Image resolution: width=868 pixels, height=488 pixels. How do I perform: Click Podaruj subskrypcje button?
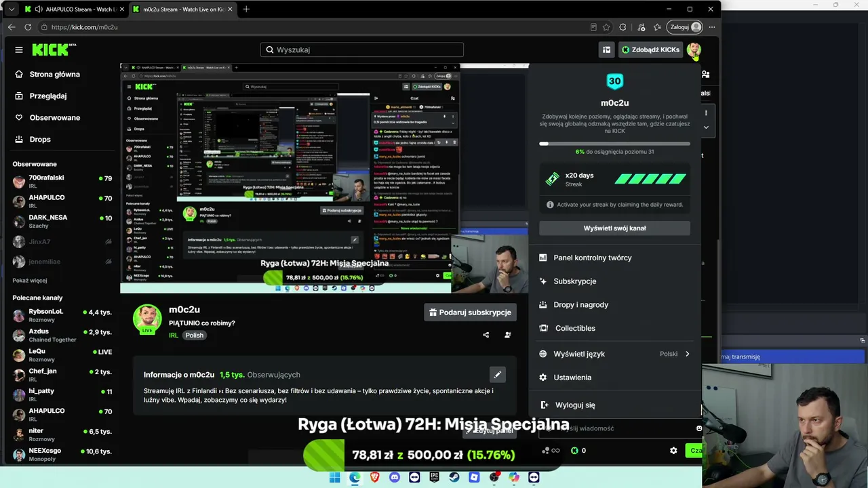[471, 312]
